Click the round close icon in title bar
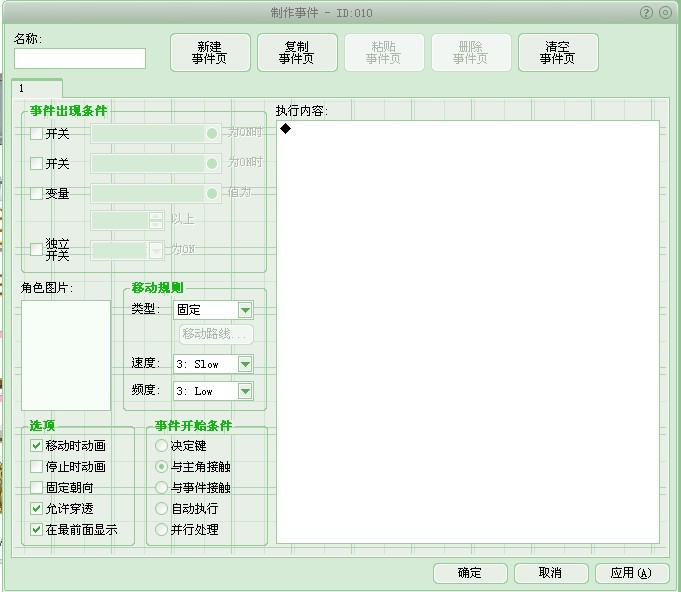 [665, 13]
